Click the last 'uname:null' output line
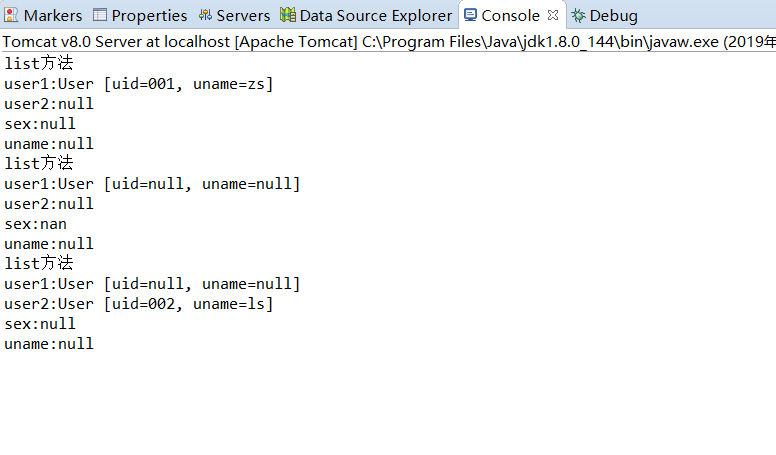This screenshot has width=776, height=455. click(48, 344)
